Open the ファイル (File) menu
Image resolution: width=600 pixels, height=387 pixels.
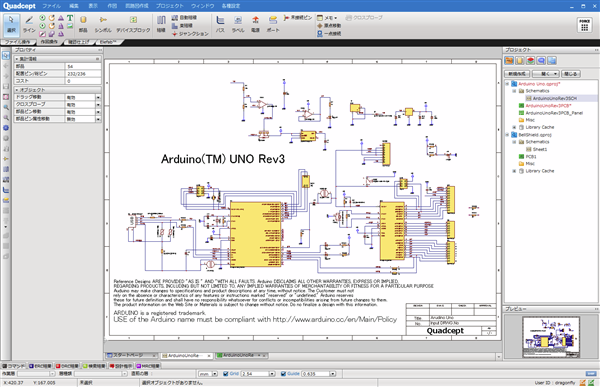51,6
